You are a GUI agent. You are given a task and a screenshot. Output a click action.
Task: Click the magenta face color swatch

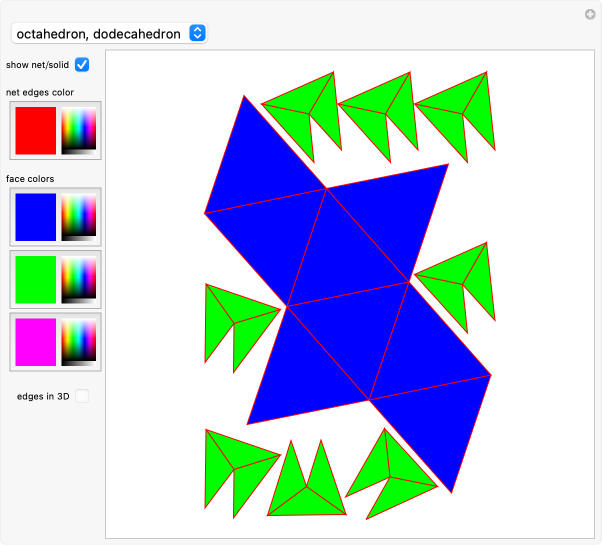[x=35, y=341]
